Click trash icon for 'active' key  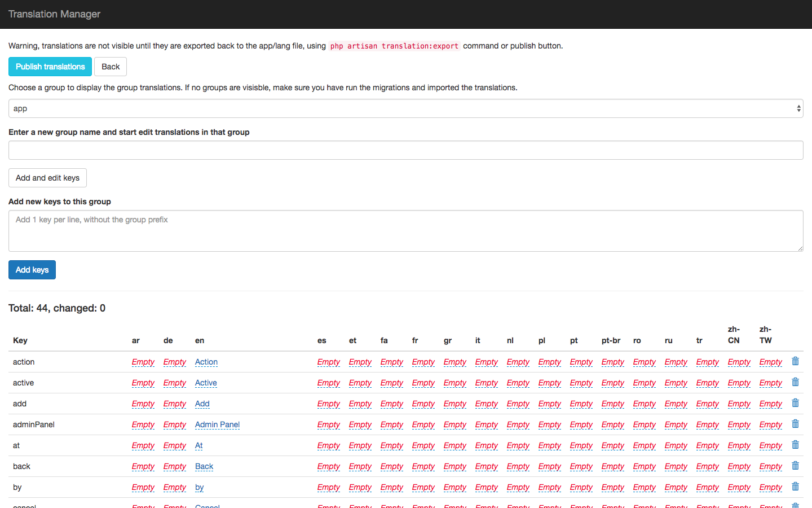coord(795,382)
